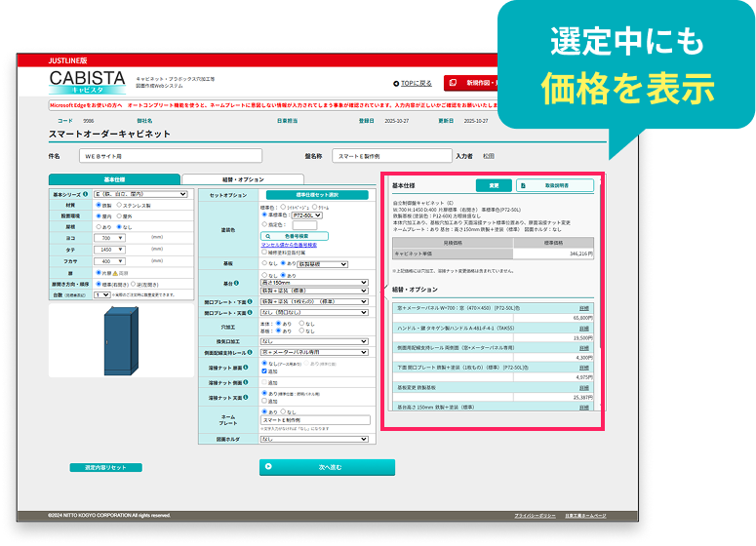Open the 取扱説明書 document button

tap(555, 185)
